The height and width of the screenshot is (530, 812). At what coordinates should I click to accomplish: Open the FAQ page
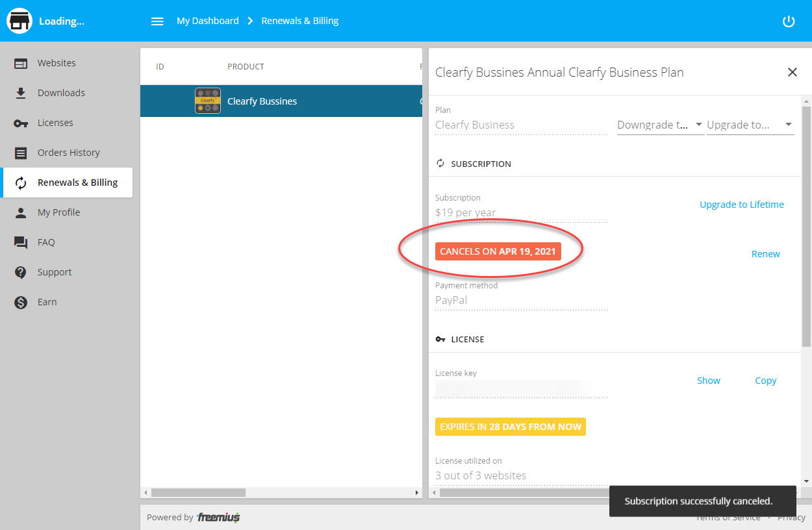(68, 242)
